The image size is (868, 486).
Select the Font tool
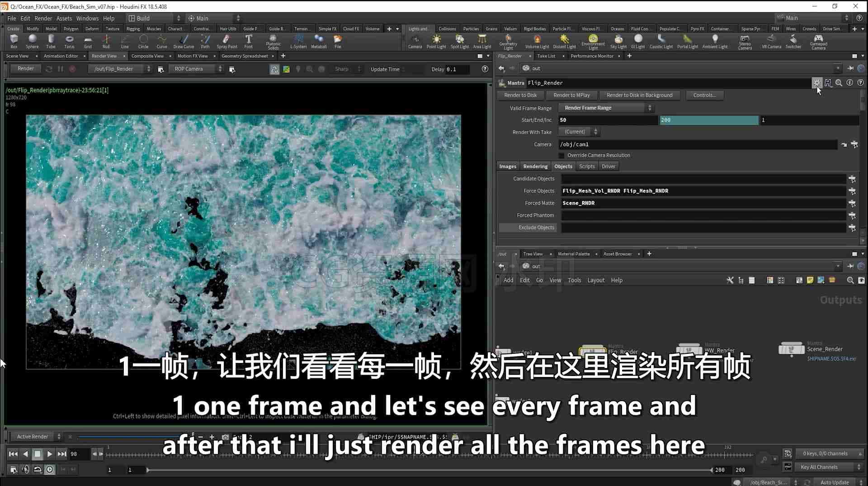point(248,41)
